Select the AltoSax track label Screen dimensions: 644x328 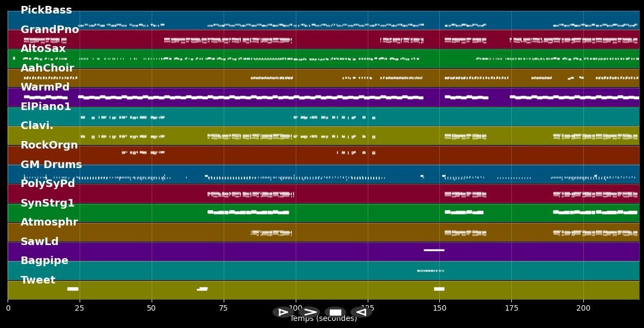[x=43, y=48]
